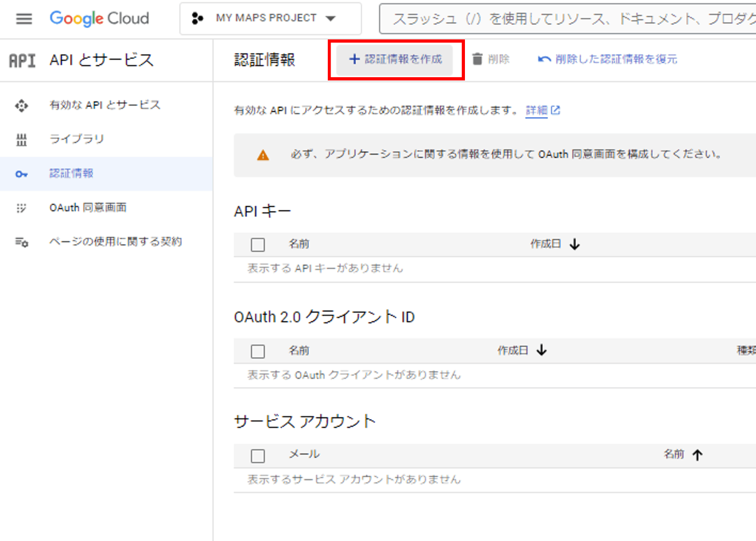
Task: Click the trash 削除 button
Action: (x=490, y=59)
